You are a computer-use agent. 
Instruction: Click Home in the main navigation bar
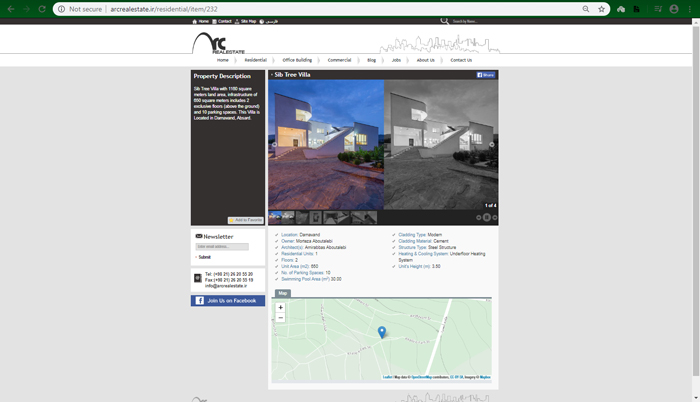click(x=223, y=60)
